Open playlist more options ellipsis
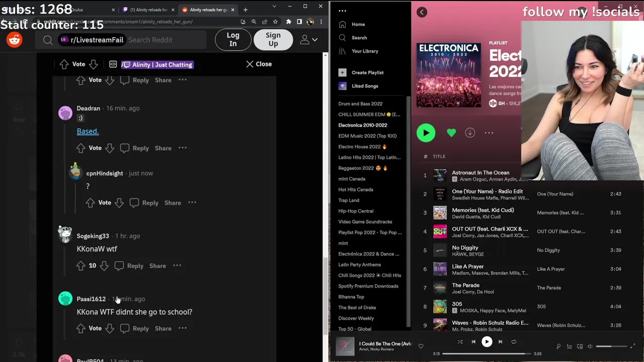Screen dimensions: 644x362 point(489,133)
